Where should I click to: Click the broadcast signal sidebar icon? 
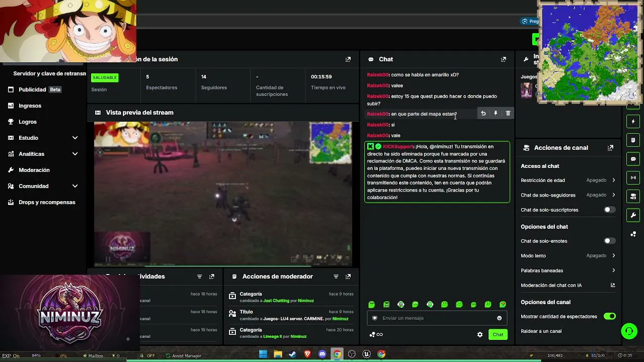point(633,177)
